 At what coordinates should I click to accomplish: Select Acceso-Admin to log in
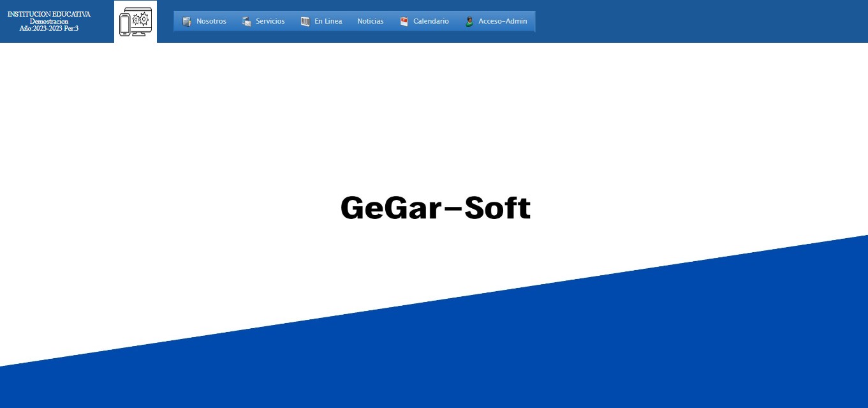tap(503, 21)
